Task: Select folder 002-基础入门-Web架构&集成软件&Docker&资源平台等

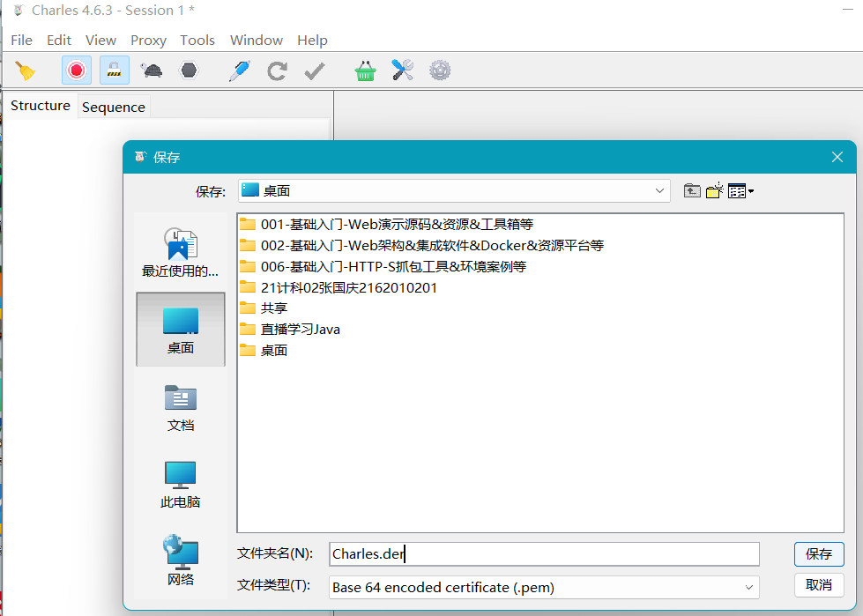Action: click(x=421, y=245)
